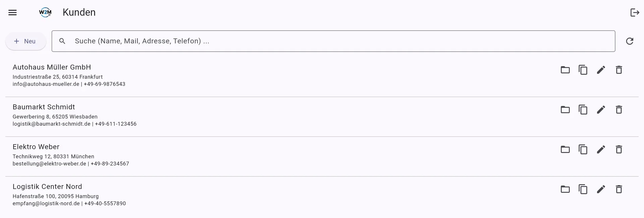The height and width of the screenshot is (218, 644).
Task: Duplicate the Autohaus Müller GmbH entry
Action: point(583,70)
